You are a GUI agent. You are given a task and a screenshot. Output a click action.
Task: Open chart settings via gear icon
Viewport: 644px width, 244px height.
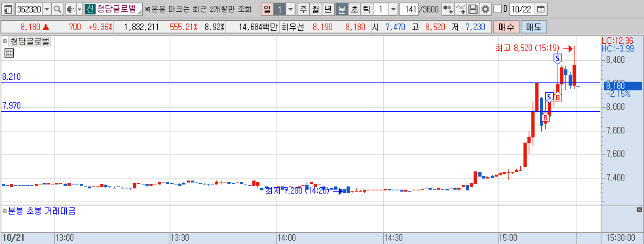click(x=485, y=9)
